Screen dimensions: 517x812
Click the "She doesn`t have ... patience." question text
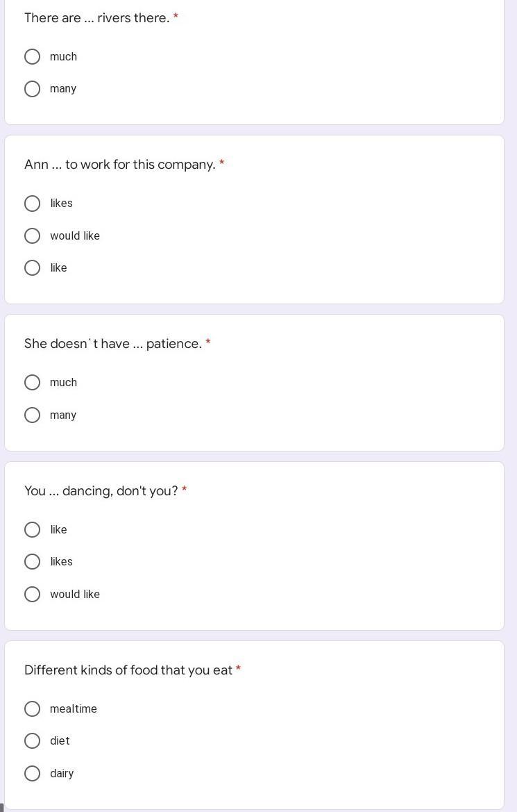tap(113, 344)
